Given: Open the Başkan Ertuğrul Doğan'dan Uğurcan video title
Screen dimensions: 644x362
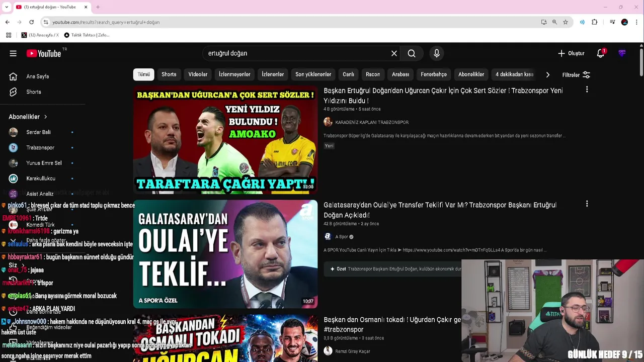Looking at the screenshot, I should (x=443, y=96).
